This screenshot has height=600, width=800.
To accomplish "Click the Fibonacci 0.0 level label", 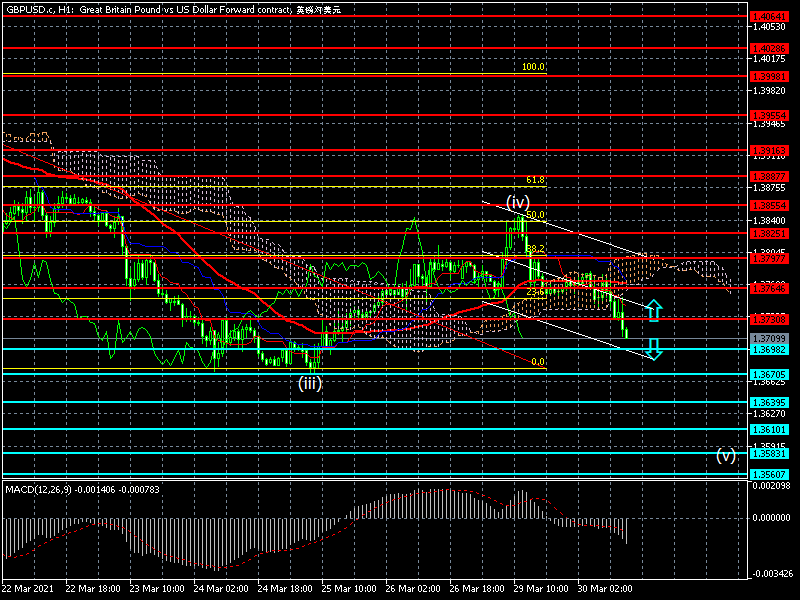I will point(537,362).
